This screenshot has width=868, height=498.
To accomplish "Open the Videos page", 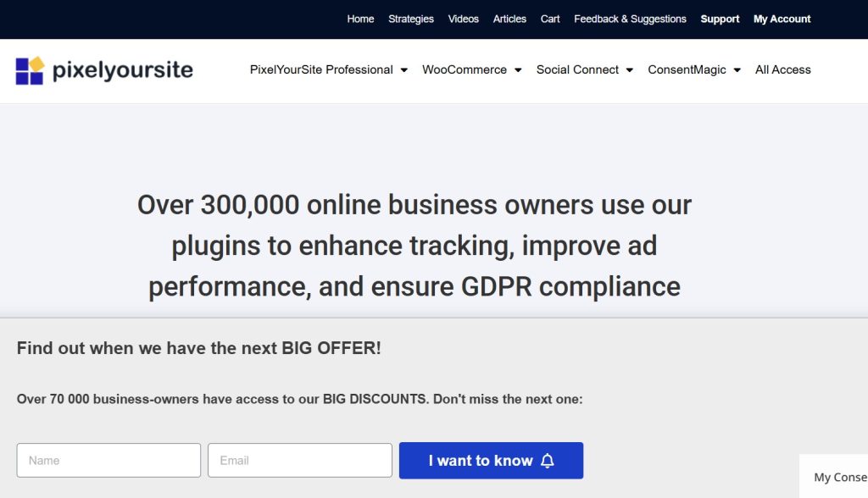I will point(463,19).
